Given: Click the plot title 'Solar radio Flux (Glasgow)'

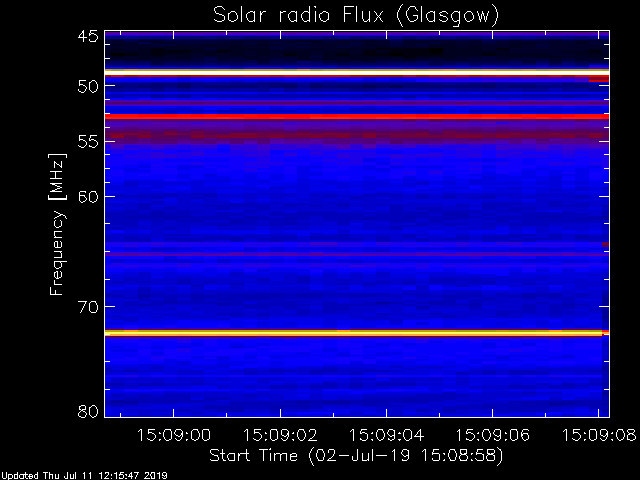Looking at the screenshot, I should [356, 16].
